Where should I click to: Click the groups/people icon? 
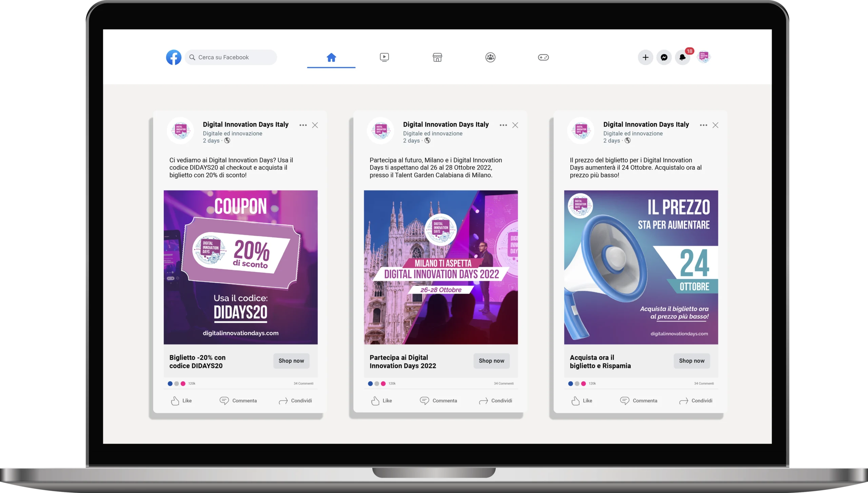click(490, 57)
